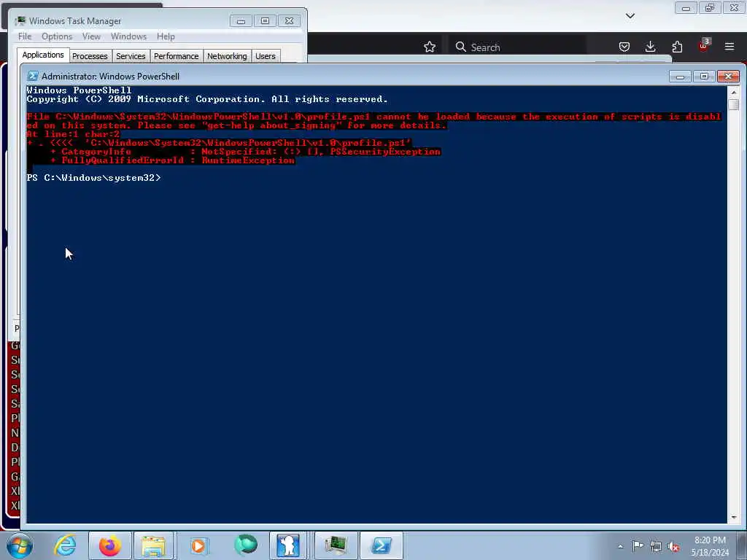Switch to Services tab in Task Manager
Viewport: 747px width, 560px height.
point(131,56)
